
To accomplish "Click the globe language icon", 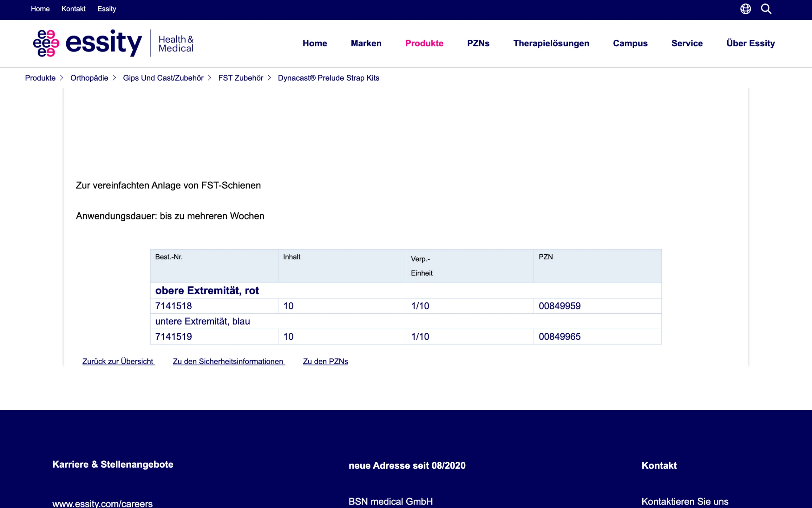I will (x=746, y=9).
